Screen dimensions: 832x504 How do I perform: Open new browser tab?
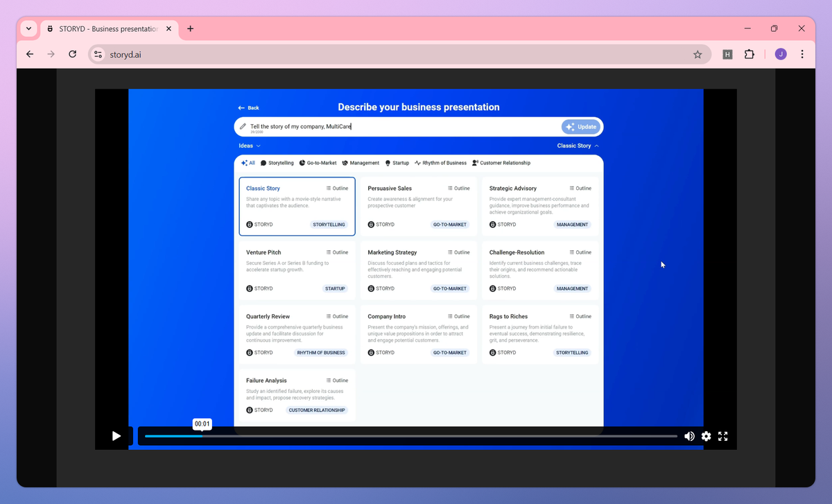(x=190, y=29)
